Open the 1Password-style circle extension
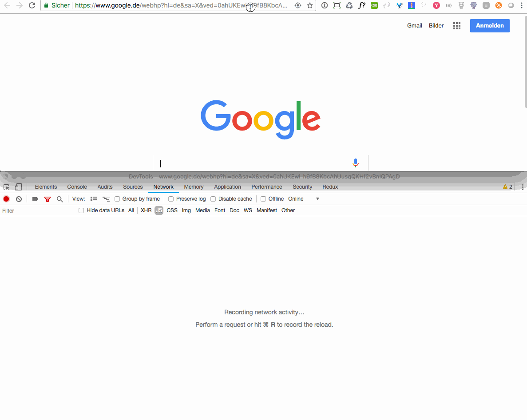Image resolution: width=527 pixels, height=420 pixels. (325, 5)
